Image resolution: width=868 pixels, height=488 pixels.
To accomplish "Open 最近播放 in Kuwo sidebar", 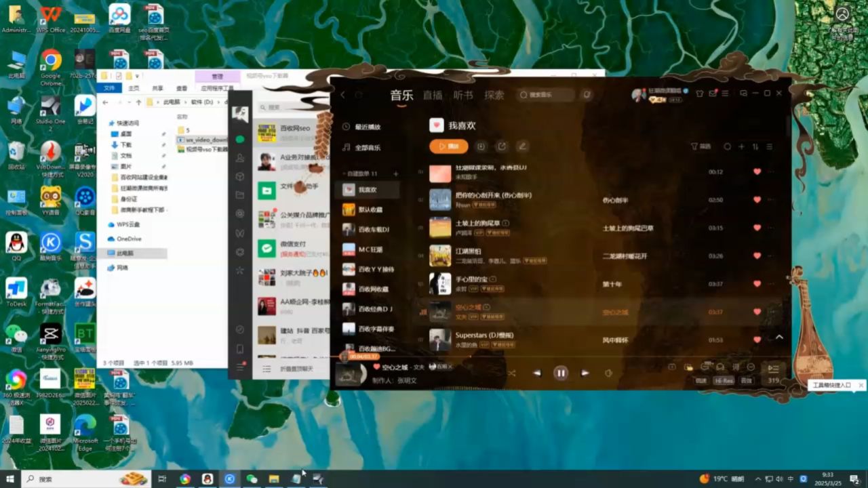I will [x=361, y=127].
